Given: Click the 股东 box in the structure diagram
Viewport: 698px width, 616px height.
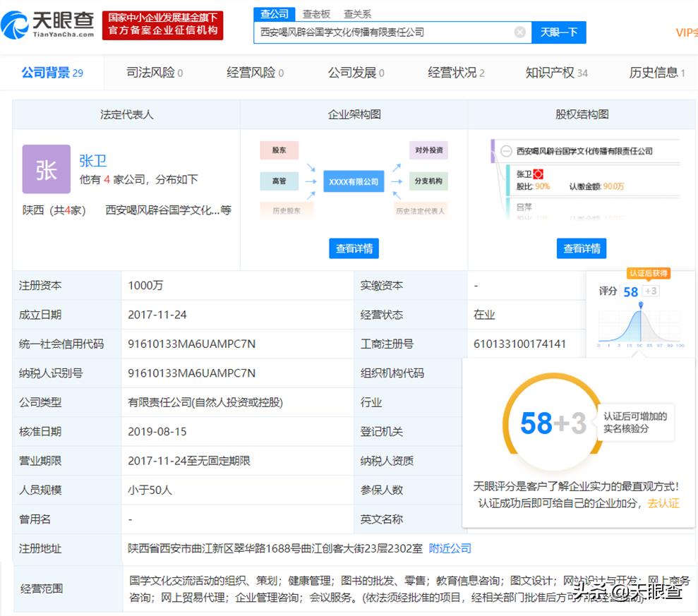Looking at the screenshot, I should tap(279, 150).
